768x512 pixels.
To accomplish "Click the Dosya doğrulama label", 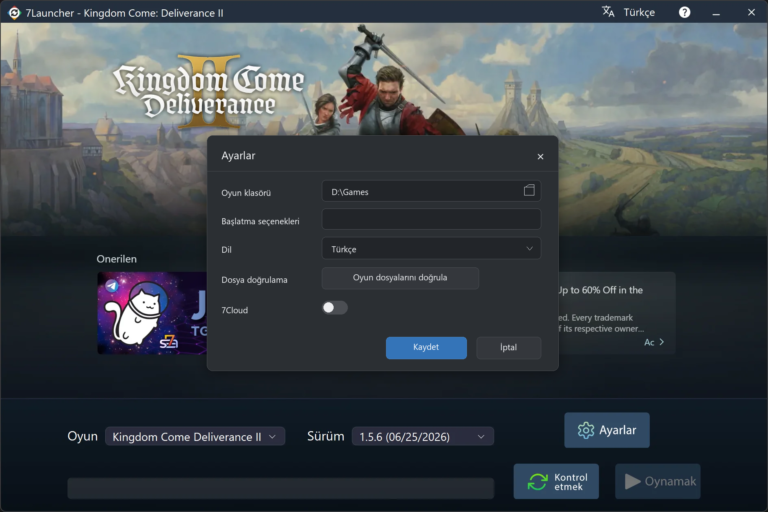I will pyautogui.click(x=254, y=280).
